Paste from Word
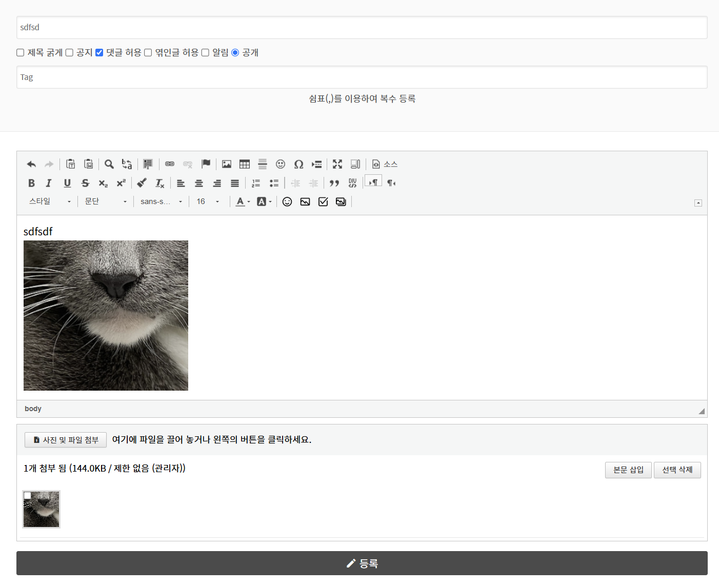 coord(89,164)
